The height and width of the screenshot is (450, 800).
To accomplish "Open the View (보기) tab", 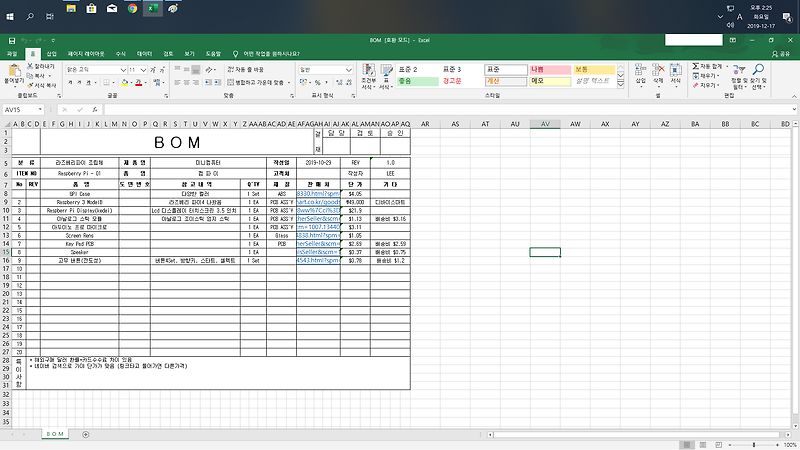I will click(189, 54).
